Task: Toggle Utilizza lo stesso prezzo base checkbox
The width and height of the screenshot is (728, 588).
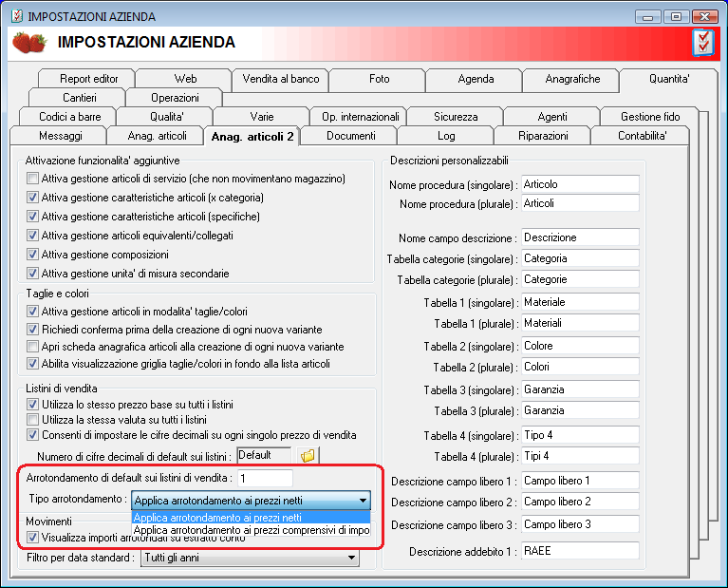Action: (x=32, y=405)
